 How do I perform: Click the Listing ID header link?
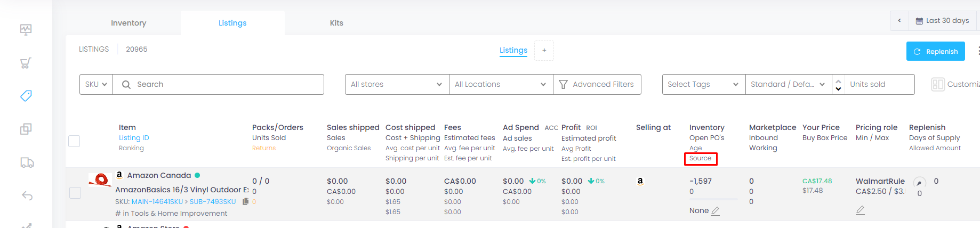(x=134, y=137)
